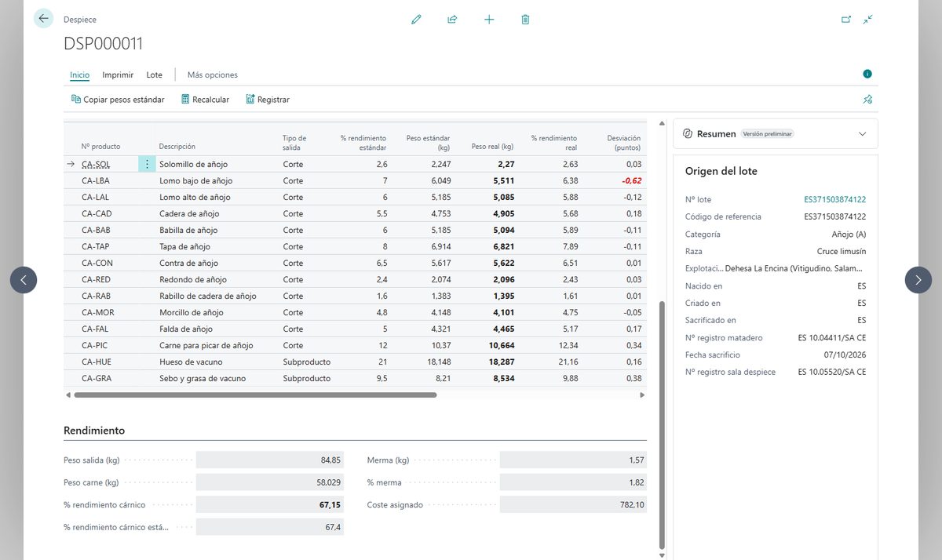Click description Lomo alto de añojo

195,197
